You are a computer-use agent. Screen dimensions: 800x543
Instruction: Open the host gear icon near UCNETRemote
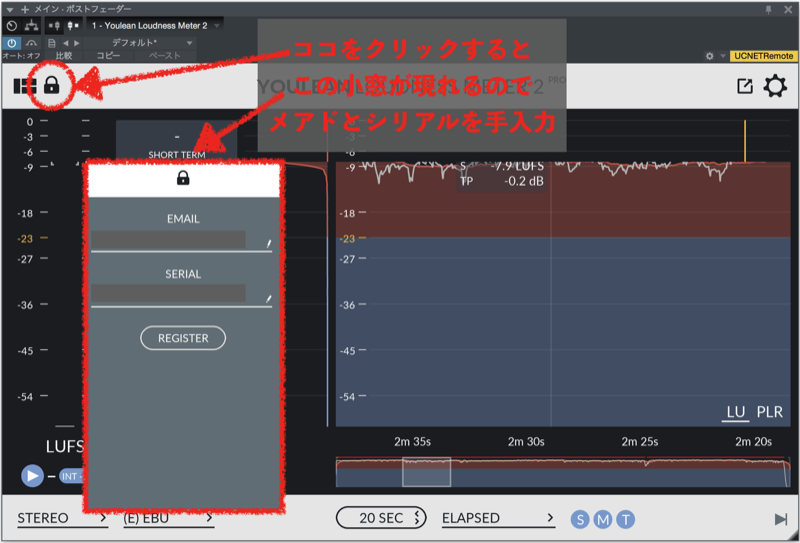[710, 56]
